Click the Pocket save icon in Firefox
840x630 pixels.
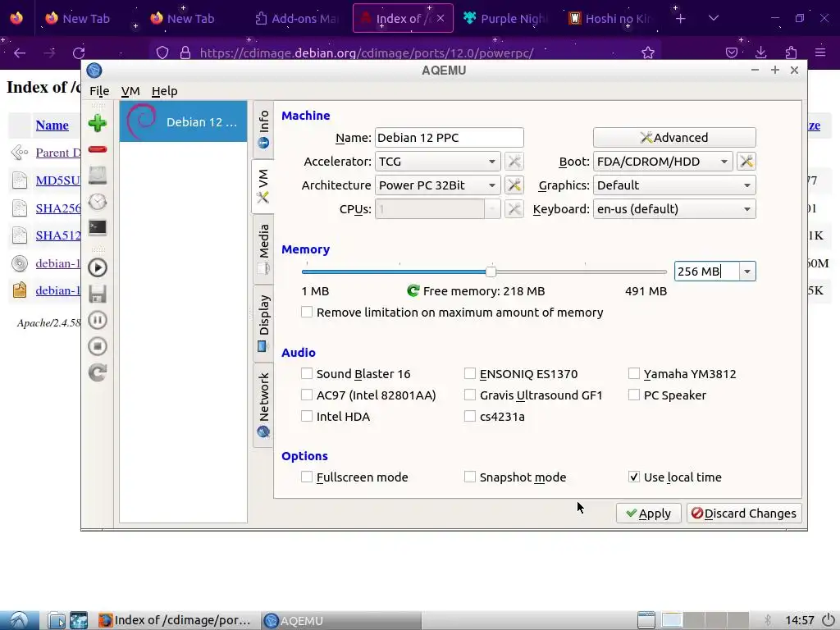(x=731, y=52)
